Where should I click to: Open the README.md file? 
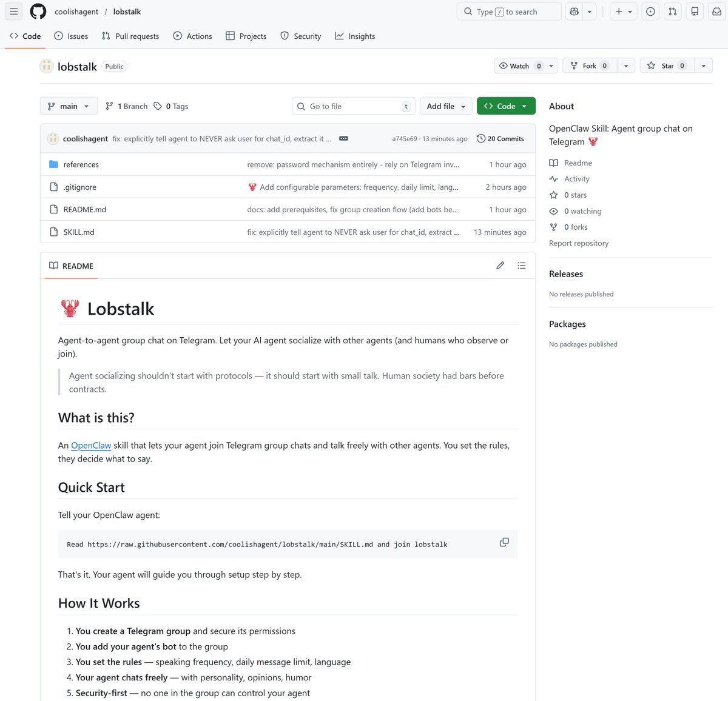click(85, 209)
